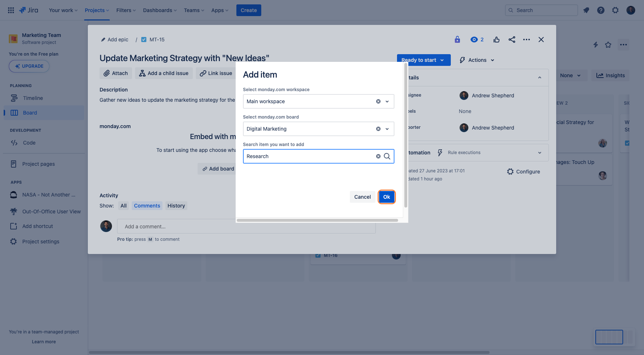Open the app switcher grid icon
The height and width of the screenshot is (355, 644).
click(11, 10)
